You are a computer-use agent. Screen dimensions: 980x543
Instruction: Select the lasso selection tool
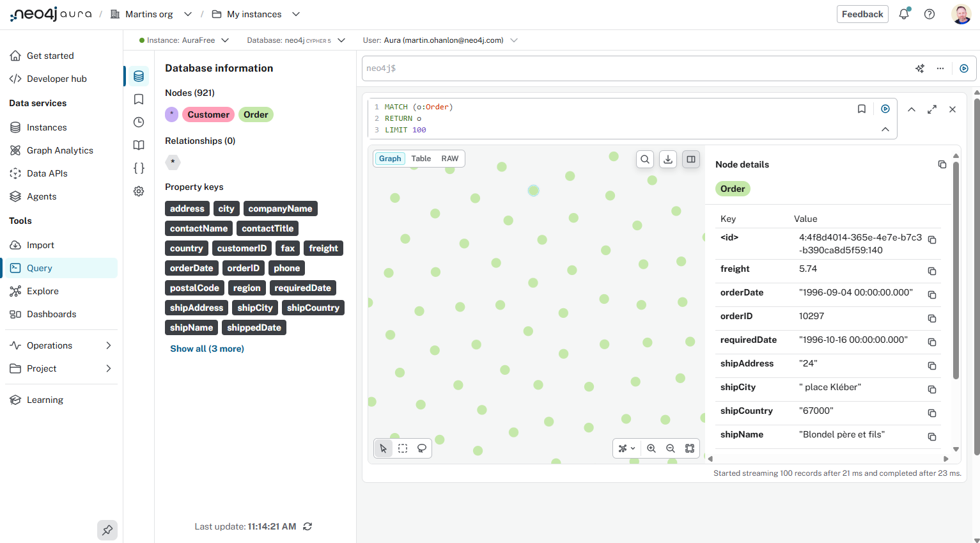pyautogui.click(x=421, y=448)
